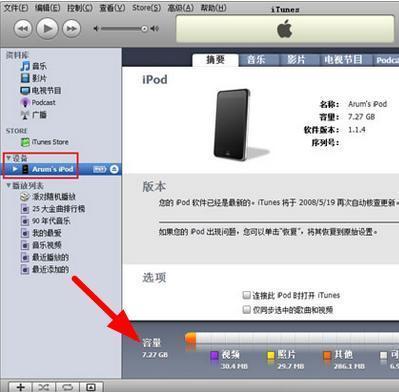This screenshot has height=392, width=399.
Task: Click the volume slider knob
Action: coord(144,29)
